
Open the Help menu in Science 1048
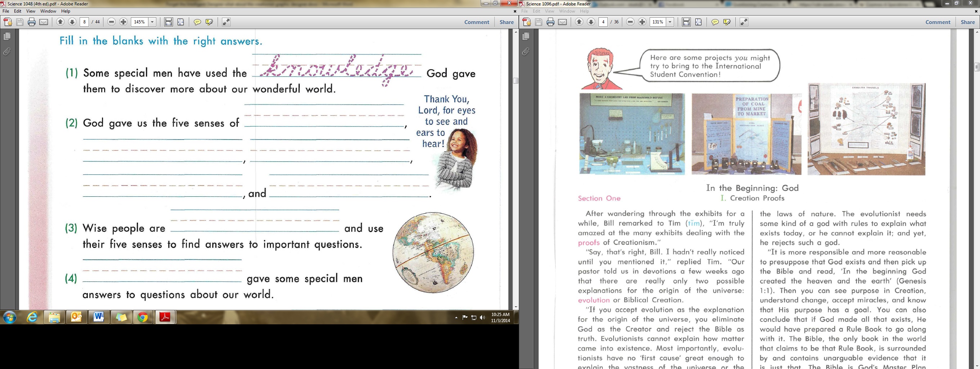coord(66,11)
